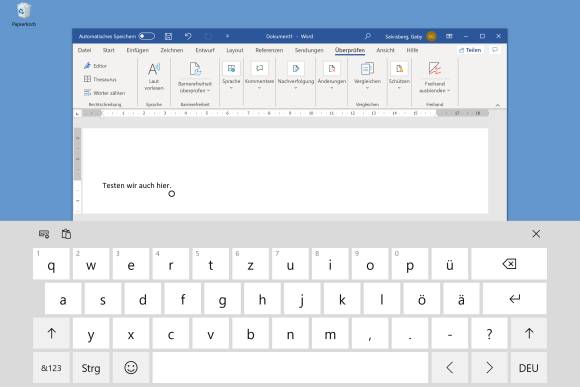The width and height of the screenshot is (580, 387).
Task: Open keyboard layout settings icon
Action: tap(44, 234)
